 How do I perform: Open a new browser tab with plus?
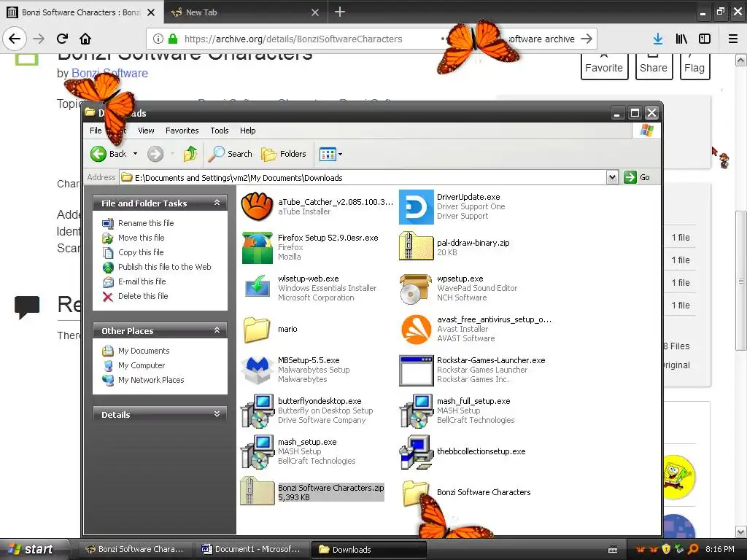(340, 12)
